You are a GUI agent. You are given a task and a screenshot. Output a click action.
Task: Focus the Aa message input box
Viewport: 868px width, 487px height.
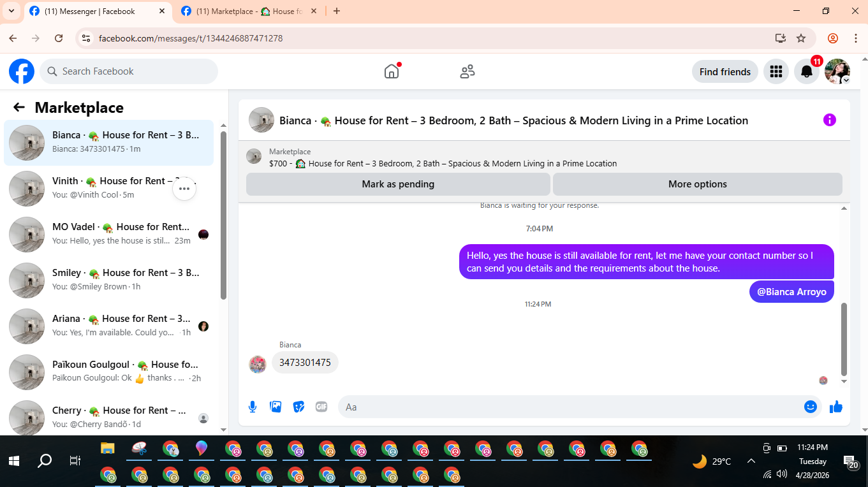click(579, 407)
